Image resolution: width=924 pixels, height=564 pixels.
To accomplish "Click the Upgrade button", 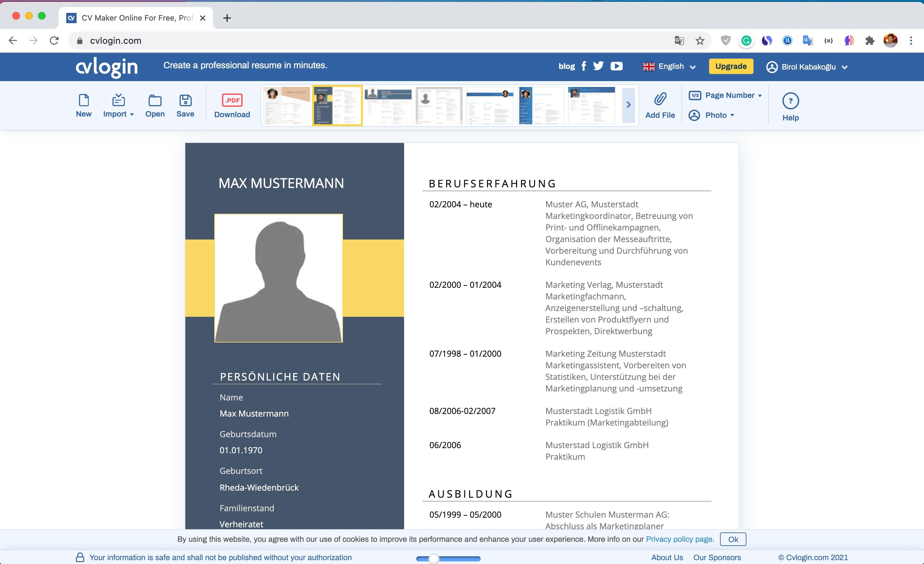I will (731, 66).
